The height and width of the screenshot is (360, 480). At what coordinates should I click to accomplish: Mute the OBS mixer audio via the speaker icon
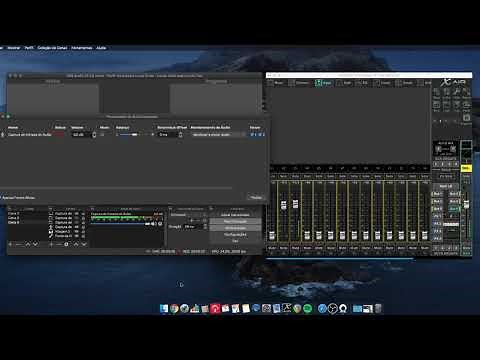coord(154,224)
